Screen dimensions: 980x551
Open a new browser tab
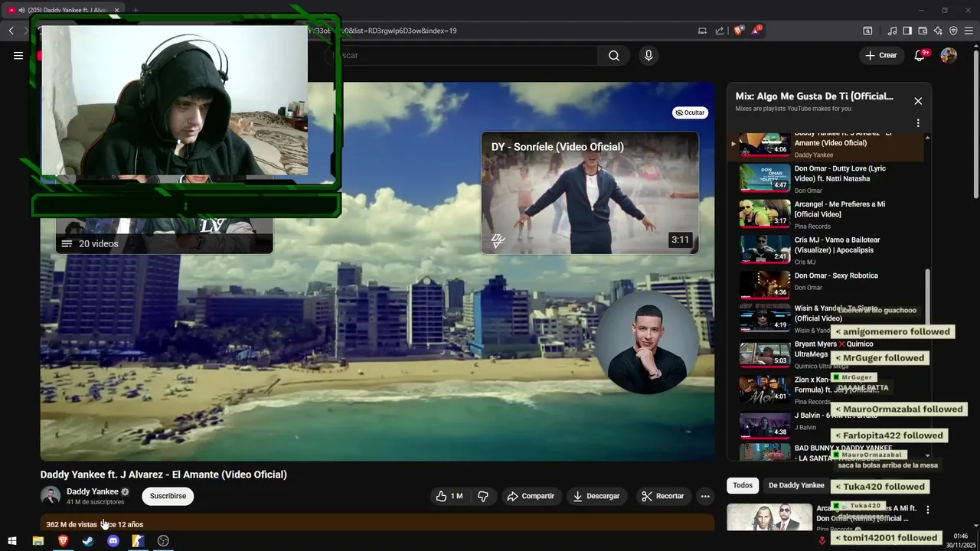136,10
